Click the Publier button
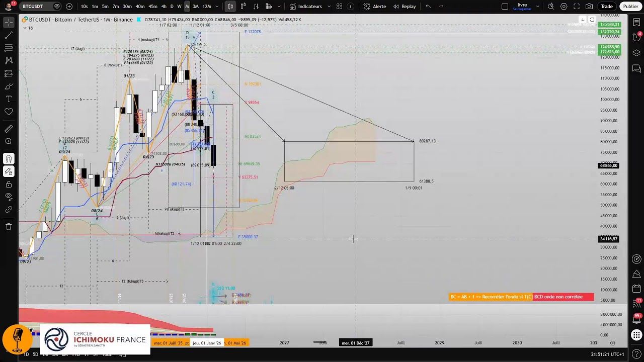This screenshot has height=362, width=644. [630, 7]
